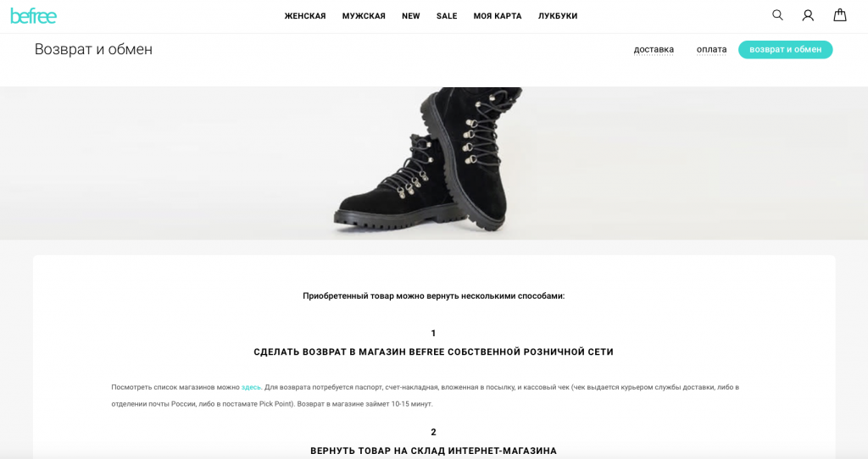Open the ЛУКБУКИ menu item
Viewport: 868px width, 459px height.
click(558, 16)
